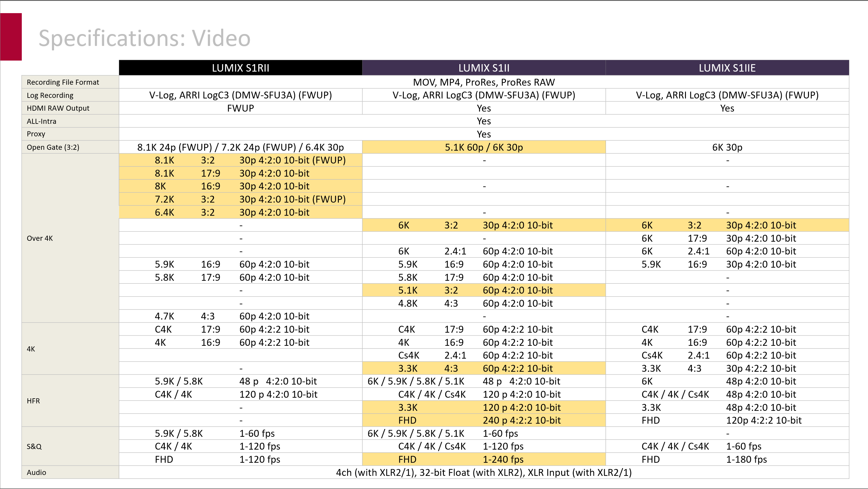Viewport: 868px width, 489px height.
Task: Click the '4.8K 4:3 60p 4:2:0 10-bit' row
Action: [484, 303]
